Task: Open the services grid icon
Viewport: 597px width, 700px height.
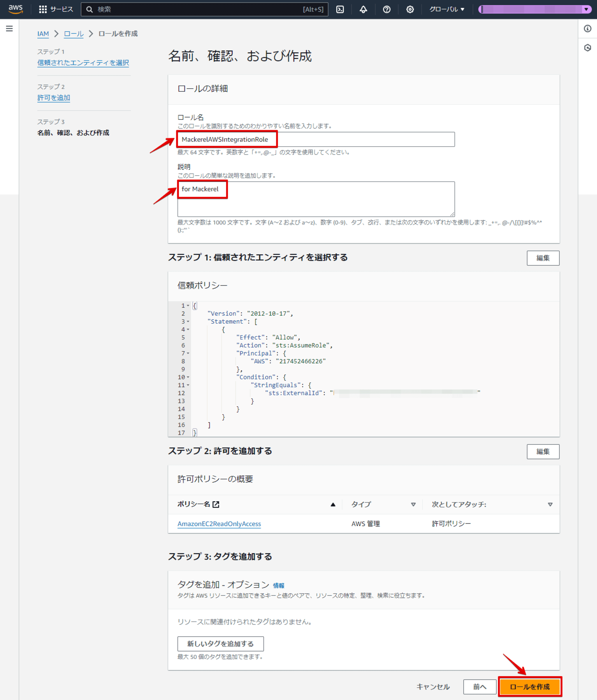Action: pos(43,9)
